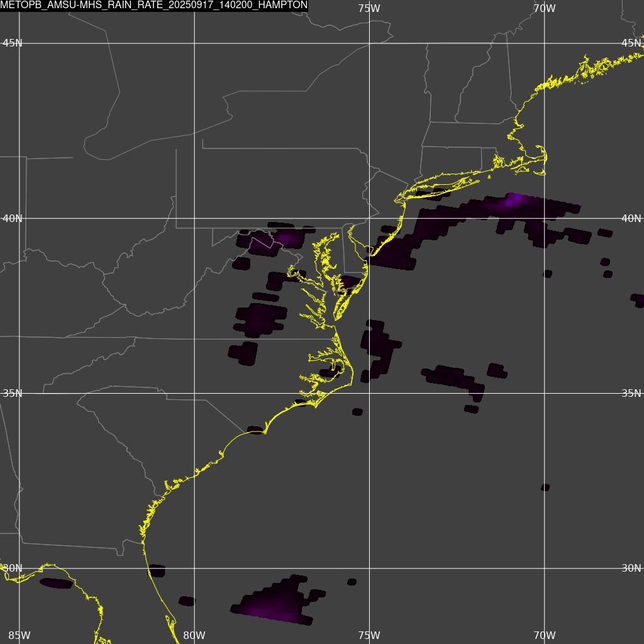This screenshot has width=644, height=644.
Task: Click the 40N label on the right edge
Action: pos(631,218)
